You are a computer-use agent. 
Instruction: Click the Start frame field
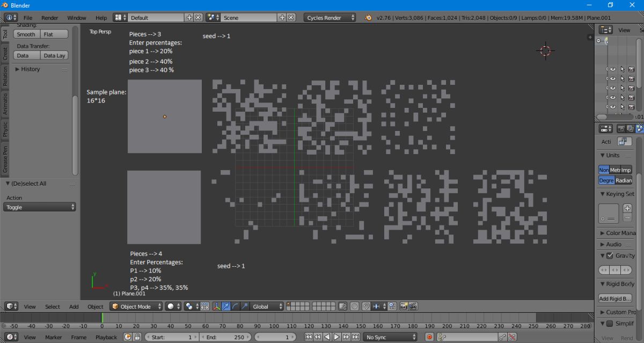click(x=171, y=337)
